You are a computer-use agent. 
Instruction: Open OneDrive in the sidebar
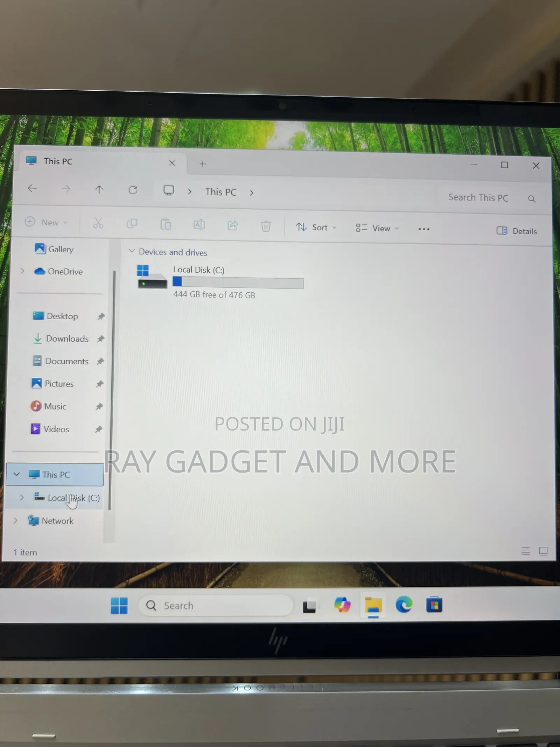click(58, 271)
